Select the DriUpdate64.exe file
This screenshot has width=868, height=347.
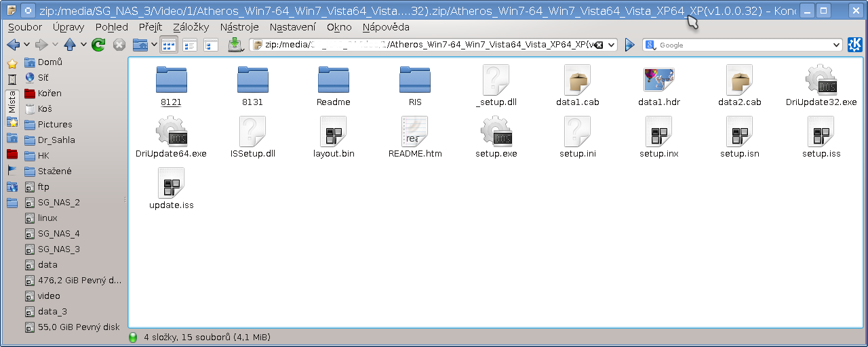tap(171, 138)
